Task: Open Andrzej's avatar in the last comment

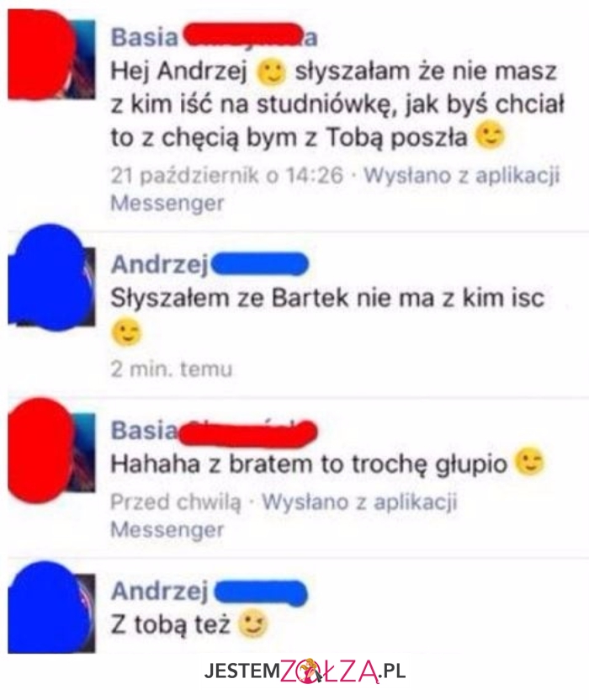Action: click(51, 607)
